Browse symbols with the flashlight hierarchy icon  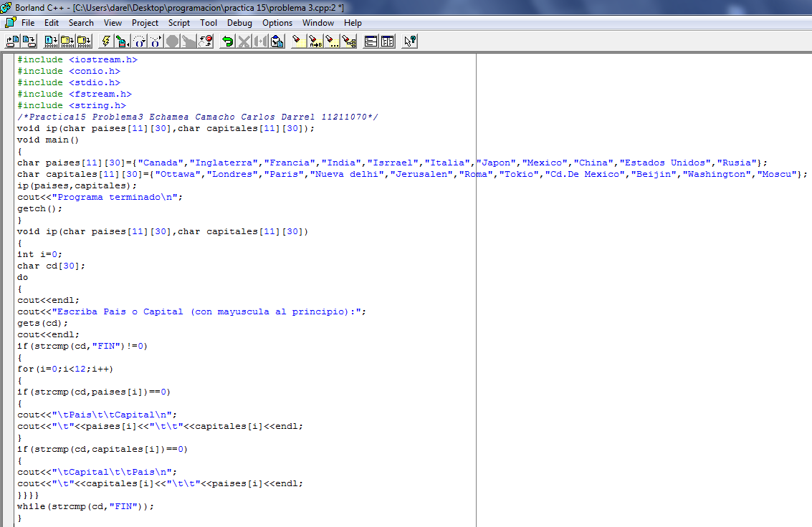348,41
